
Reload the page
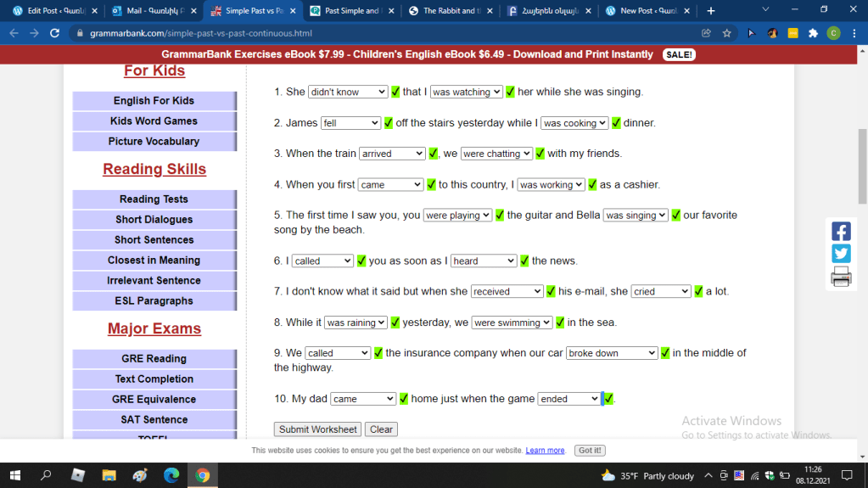pos(54,33)
